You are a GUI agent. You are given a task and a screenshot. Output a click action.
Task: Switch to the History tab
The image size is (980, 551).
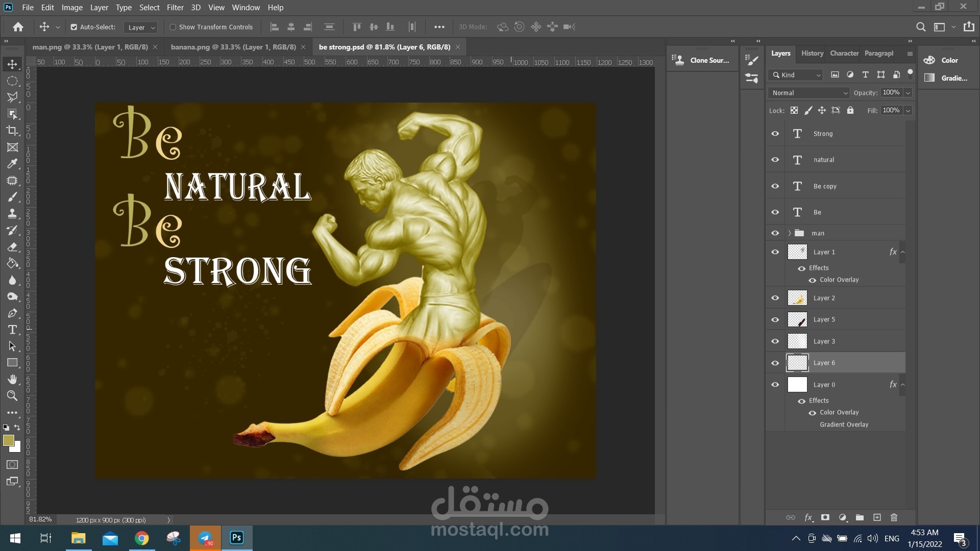[812, 53]
